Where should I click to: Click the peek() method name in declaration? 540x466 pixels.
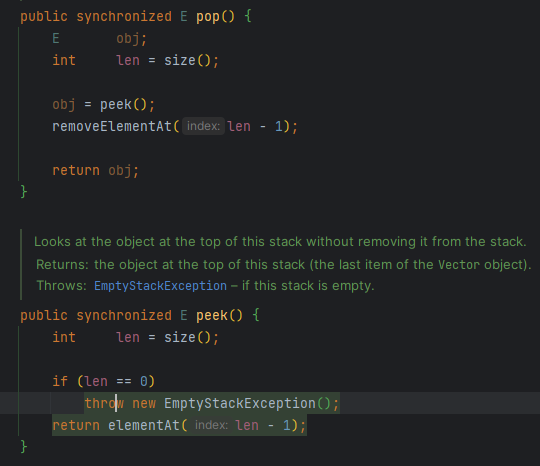click(212, 315)
